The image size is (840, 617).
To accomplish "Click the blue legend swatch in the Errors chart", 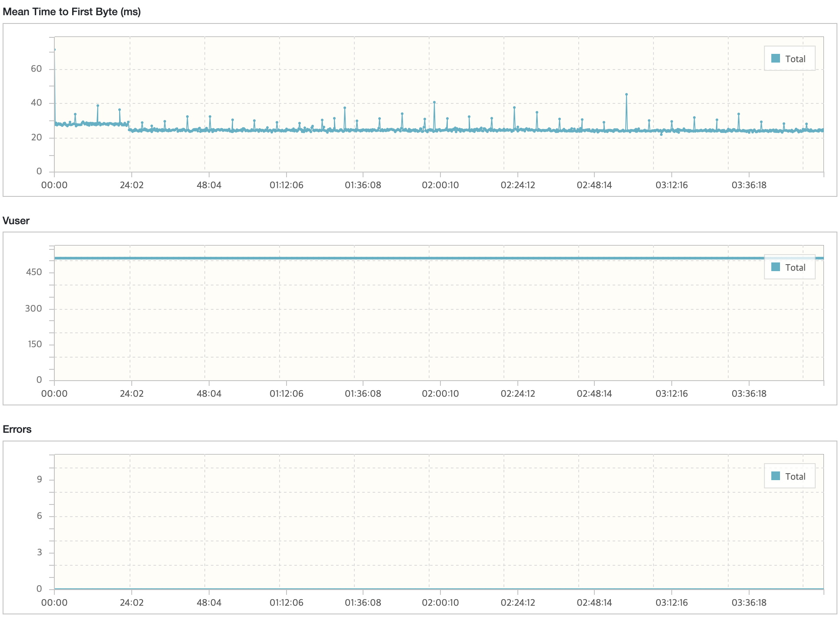I will (775, 476).
